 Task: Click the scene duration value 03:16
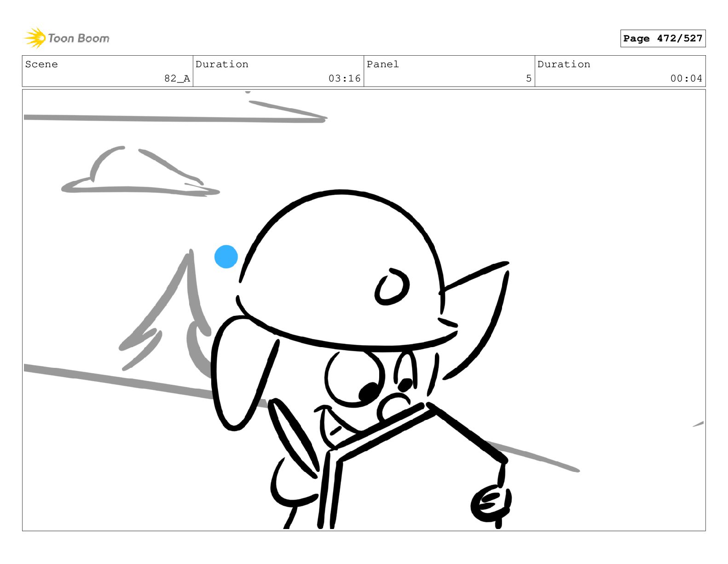click(x=345, y=78)
